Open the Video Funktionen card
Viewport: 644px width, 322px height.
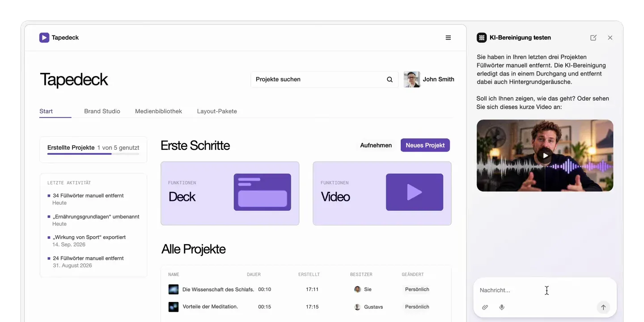point(382,193)
